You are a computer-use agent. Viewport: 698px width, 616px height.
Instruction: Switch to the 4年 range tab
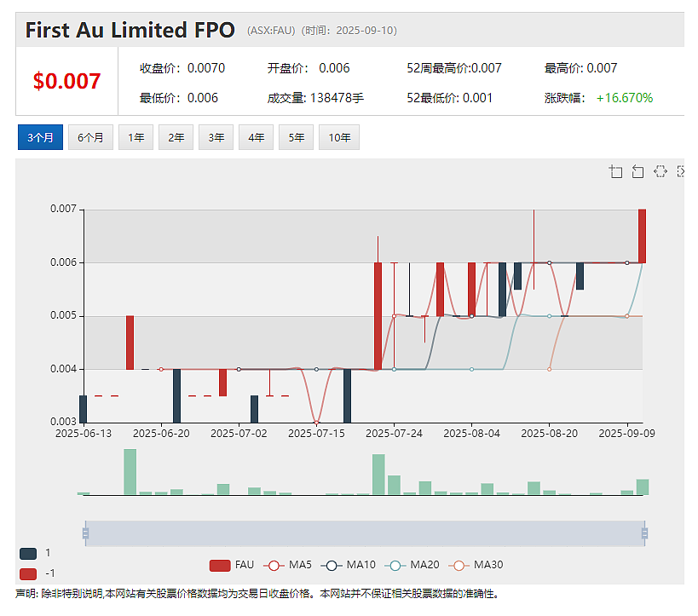256,137
